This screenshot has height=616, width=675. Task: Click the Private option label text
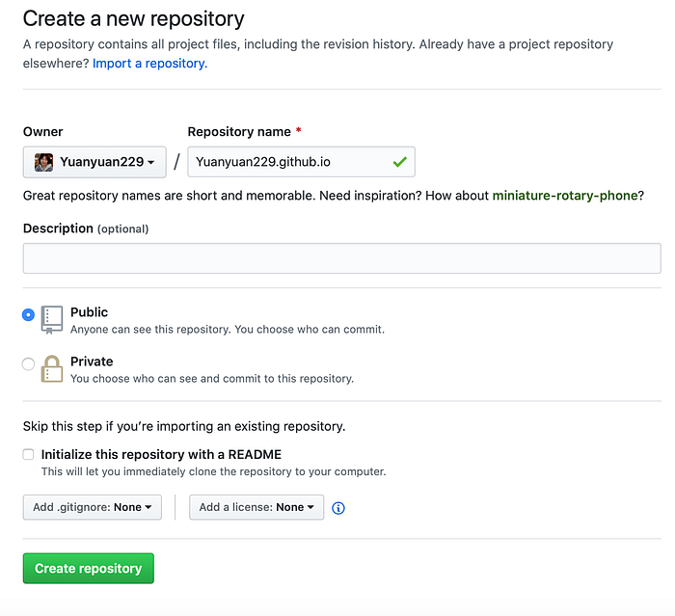point(92,362)
